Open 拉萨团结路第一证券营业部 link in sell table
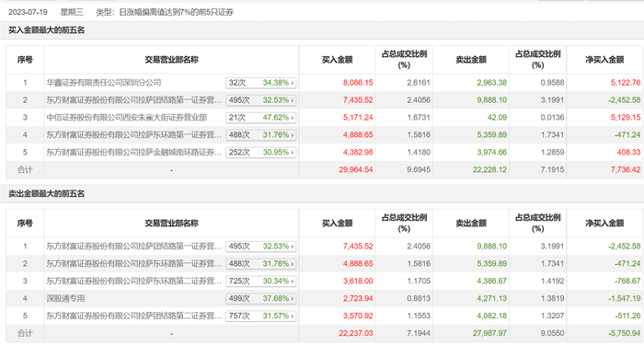The width and height of the screenshot is (644, 345). (134, 247)
